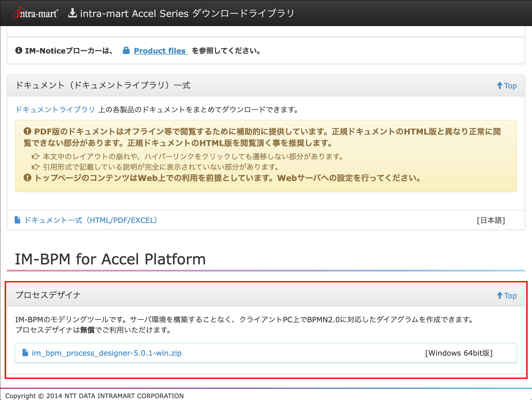Click the intra-mart logo in header

coord(35,13)
